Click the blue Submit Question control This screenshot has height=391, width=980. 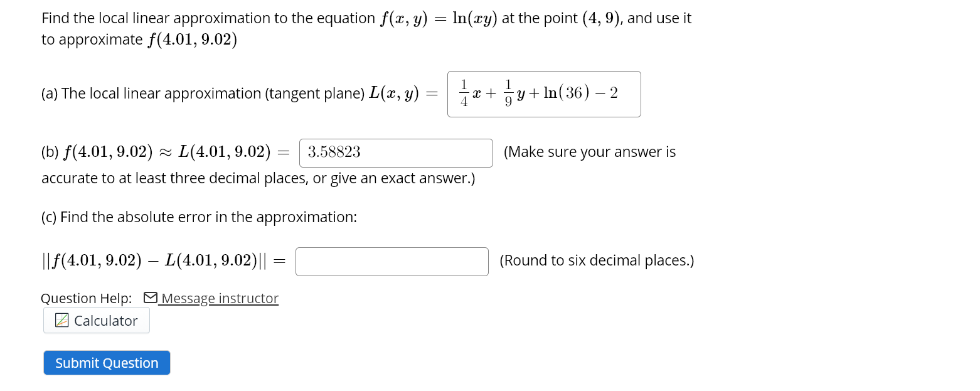pyautogui.click(x=106, y=363)
